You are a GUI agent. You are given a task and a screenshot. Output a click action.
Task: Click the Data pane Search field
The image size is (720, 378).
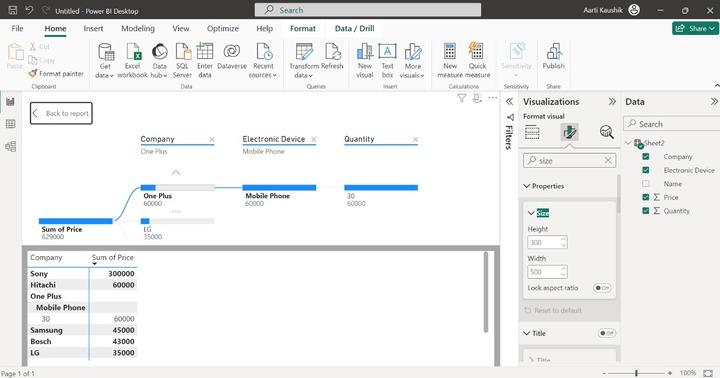pyautogui.click(x=671, y=124)
